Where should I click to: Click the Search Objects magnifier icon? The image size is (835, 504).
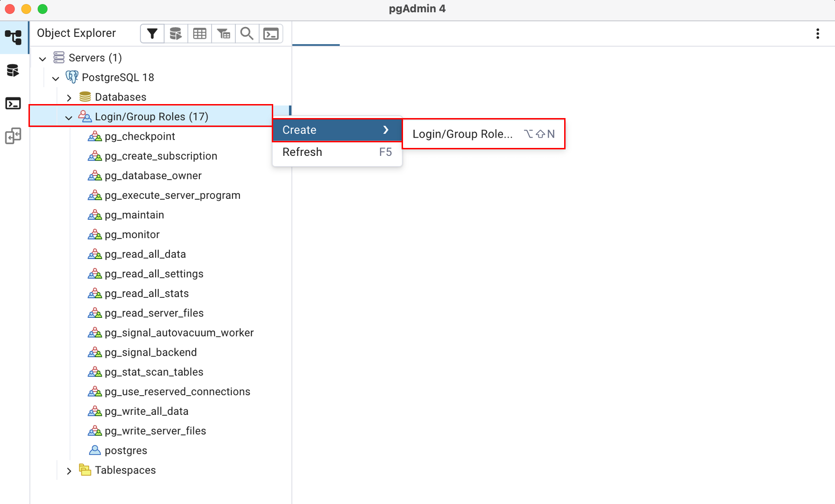pos(247,34)
